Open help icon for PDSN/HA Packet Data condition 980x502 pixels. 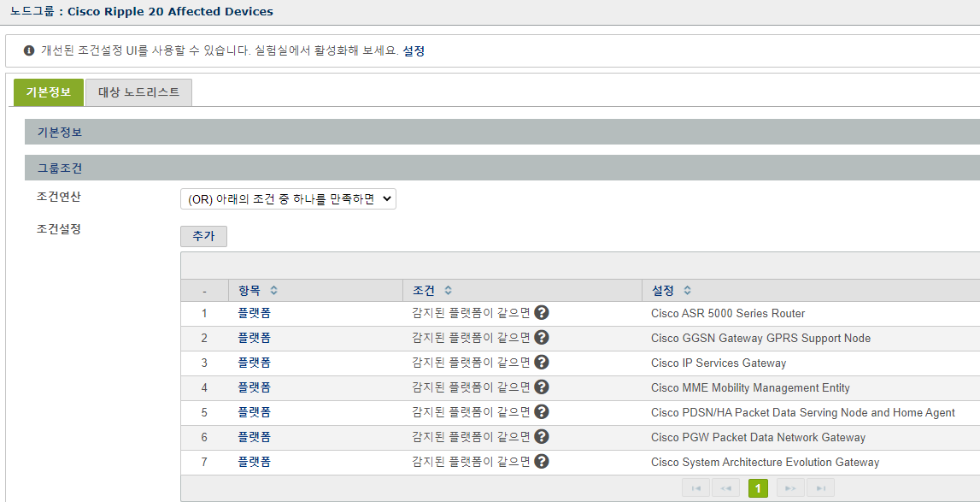click(x=542, y=411)
